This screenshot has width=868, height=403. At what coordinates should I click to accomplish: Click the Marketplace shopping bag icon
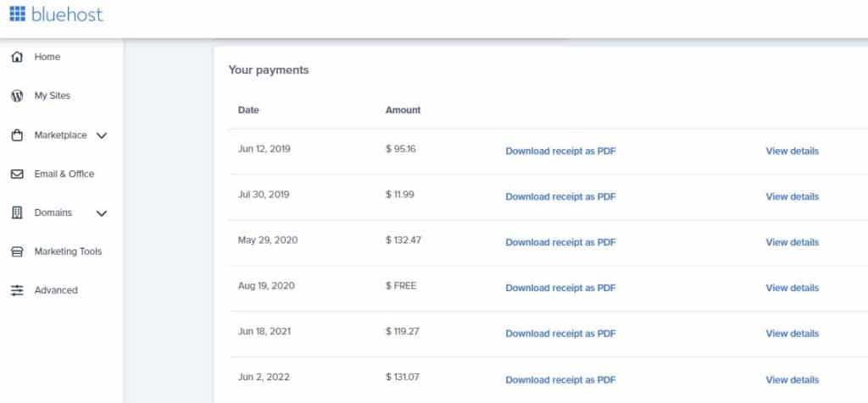pyautogui.click(x=16, y=135)
